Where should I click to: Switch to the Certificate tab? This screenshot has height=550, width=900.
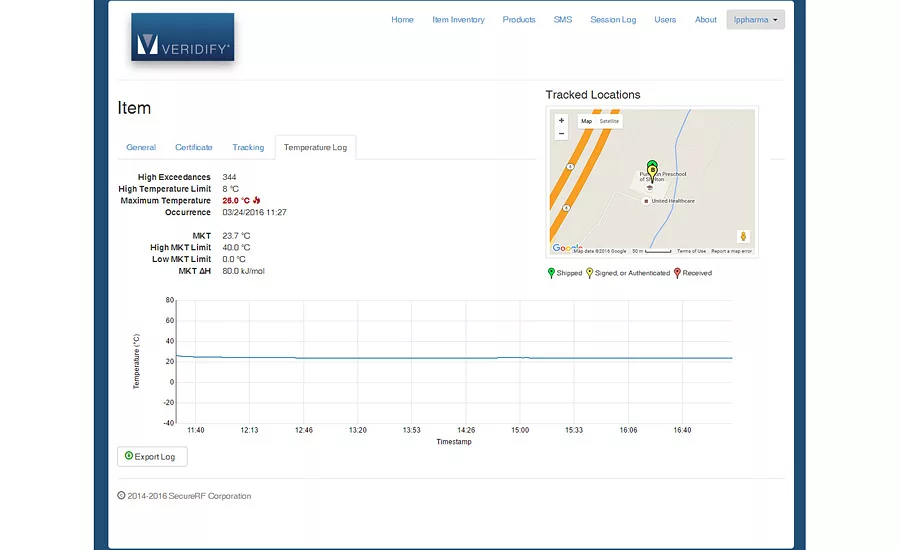(193, 148)
